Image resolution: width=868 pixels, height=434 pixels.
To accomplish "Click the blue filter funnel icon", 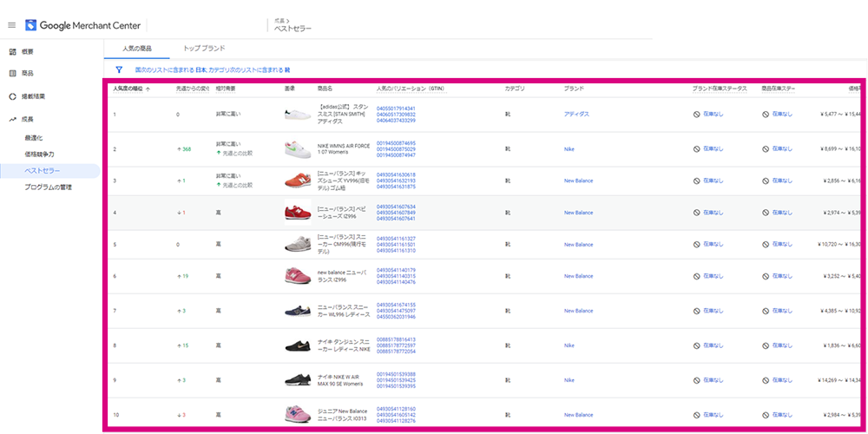I will 118,70.
